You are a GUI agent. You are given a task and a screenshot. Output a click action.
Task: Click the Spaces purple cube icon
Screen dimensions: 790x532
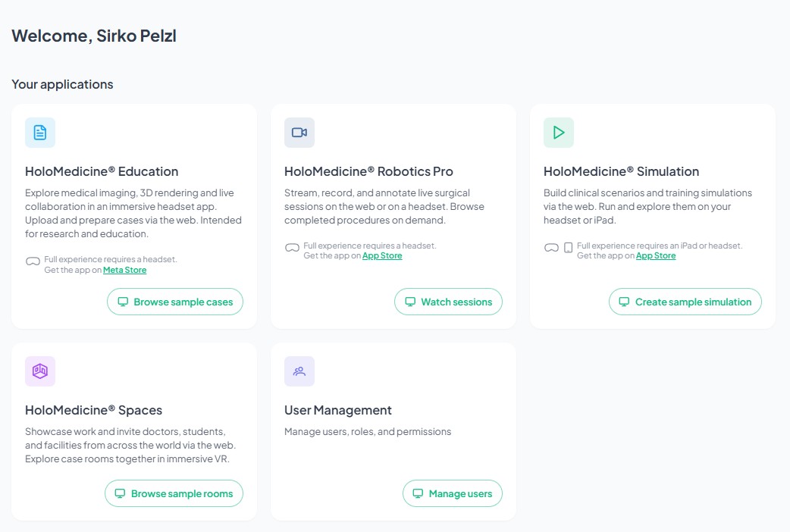40,371
